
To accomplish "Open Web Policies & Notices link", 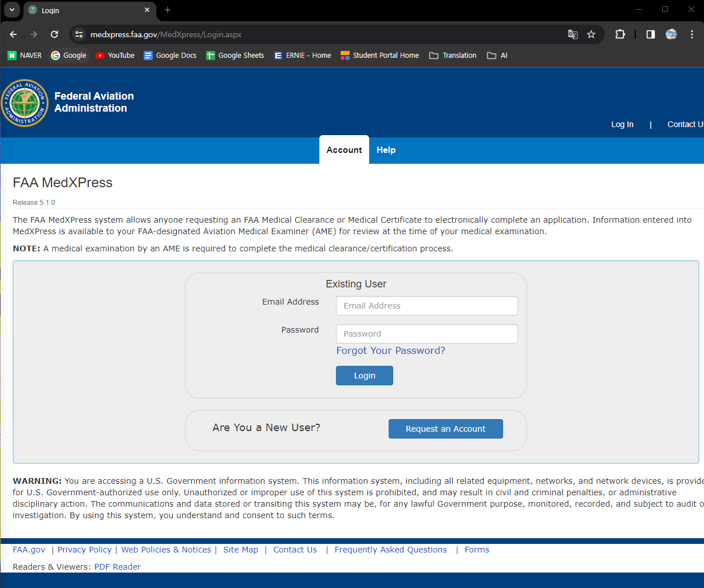I will (166, 550).
